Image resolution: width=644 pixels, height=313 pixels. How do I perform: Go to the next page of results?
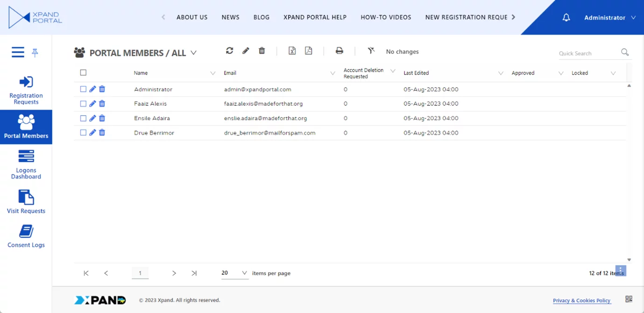click(174, 273)
